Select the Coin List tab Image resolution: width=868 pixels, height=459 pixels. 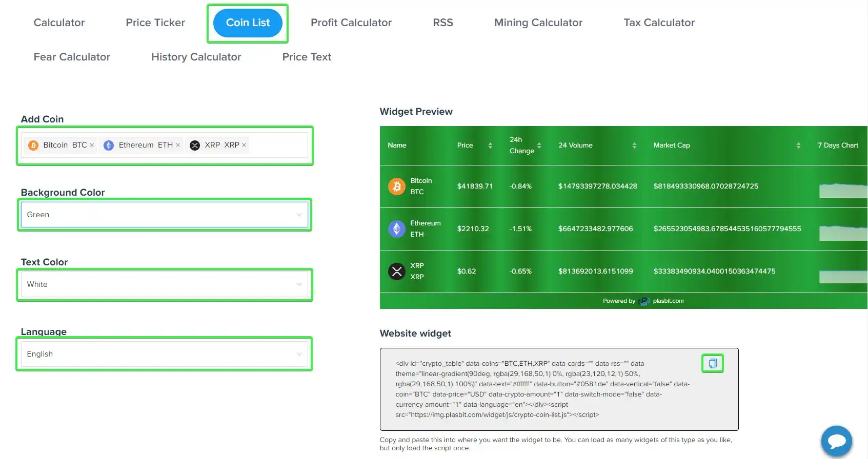click(x=248, y=23)
